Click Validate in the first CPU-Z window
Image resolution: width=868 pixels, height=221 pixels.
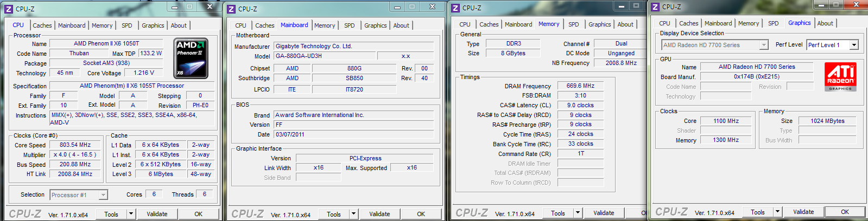click(x=157, y=214)
